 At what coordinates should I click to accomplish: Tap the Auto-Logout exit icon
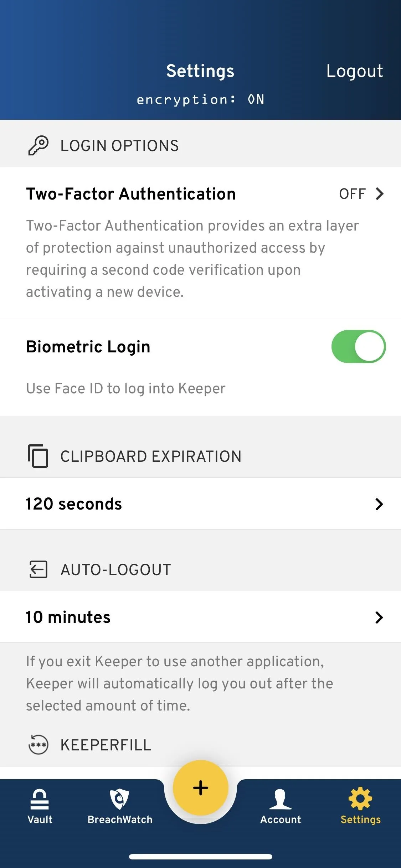[38, 569]
